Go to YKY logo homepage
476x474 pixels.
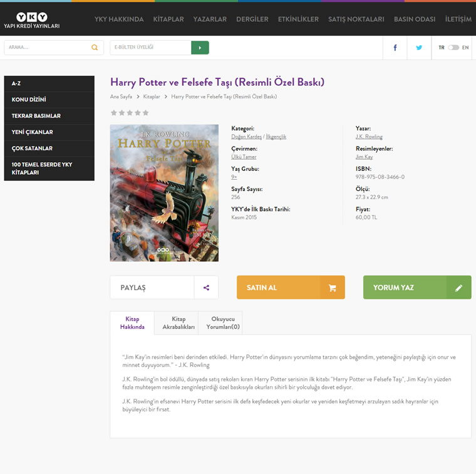pos(32,20)
